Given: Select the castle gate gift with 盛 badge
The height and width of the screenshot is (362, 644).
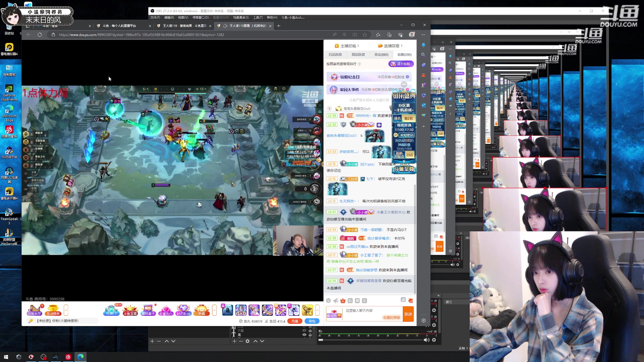Looking at the screenshot, I should click(227, 310).
